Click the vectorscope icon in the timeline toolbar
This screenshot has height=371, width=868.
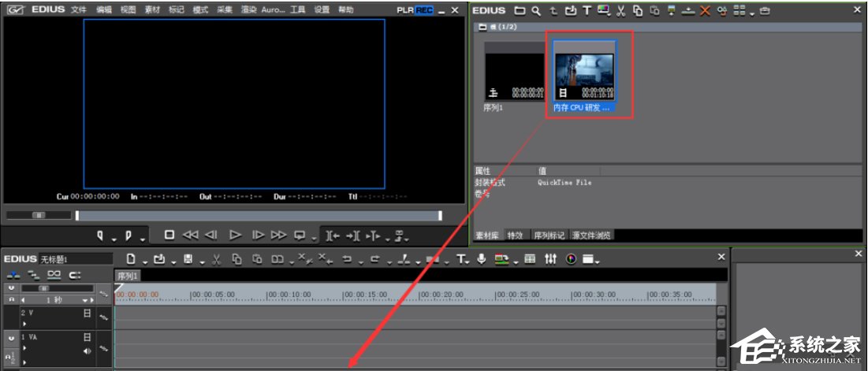coord(571,259)
